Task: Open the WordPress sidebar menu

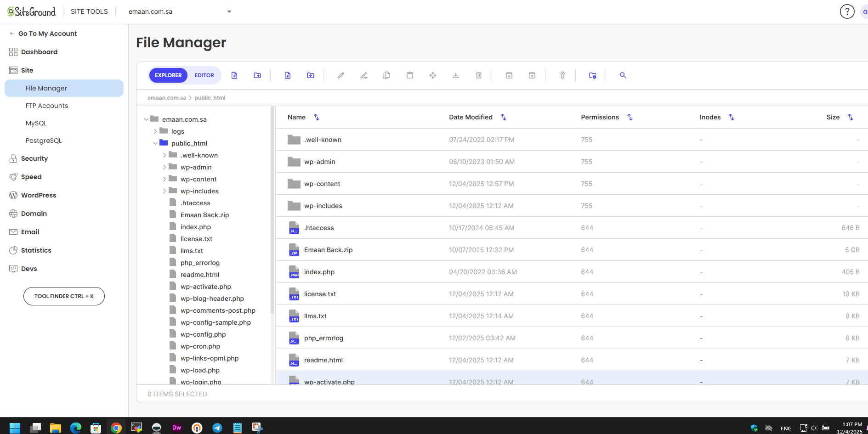Action: point(39,195)
